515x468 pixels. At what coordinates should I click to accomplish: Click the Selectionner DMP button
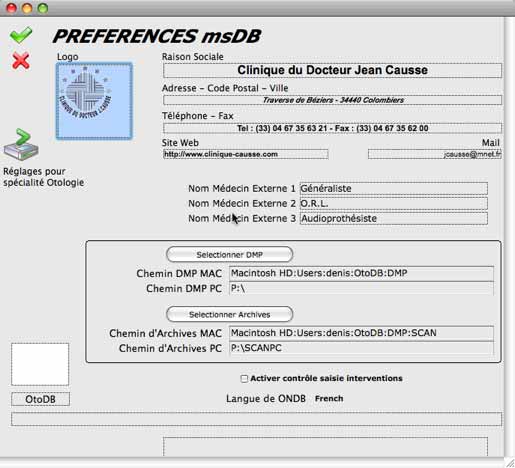(x=230, y=255)
